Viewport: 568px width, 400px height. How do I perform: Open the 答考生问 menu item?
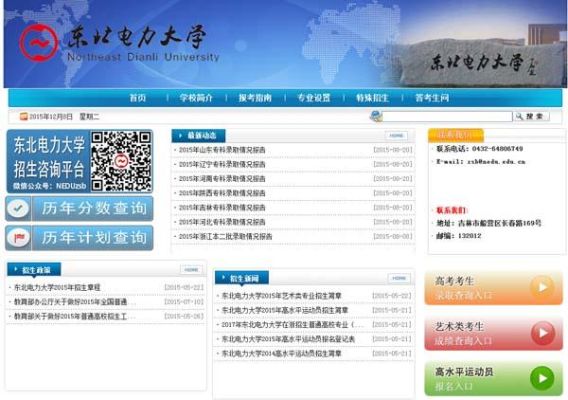(432, 98)
